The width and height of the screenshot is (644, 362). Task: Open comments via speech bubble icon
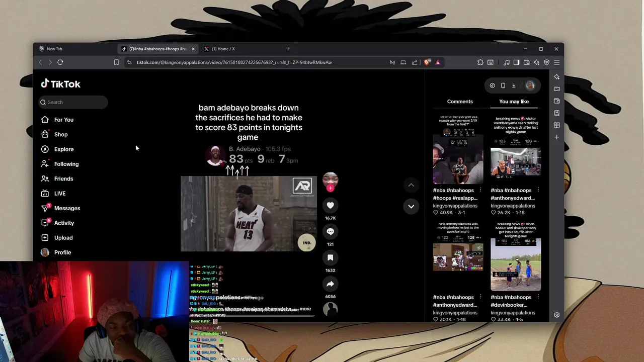[x=330, y=231]
